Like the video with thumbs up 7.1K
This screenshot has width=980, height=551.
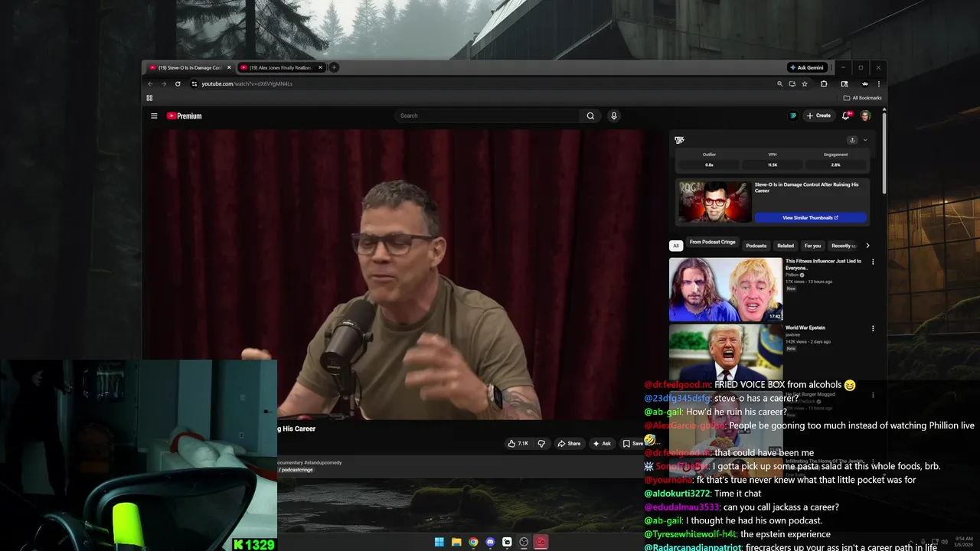pos(518,443)
